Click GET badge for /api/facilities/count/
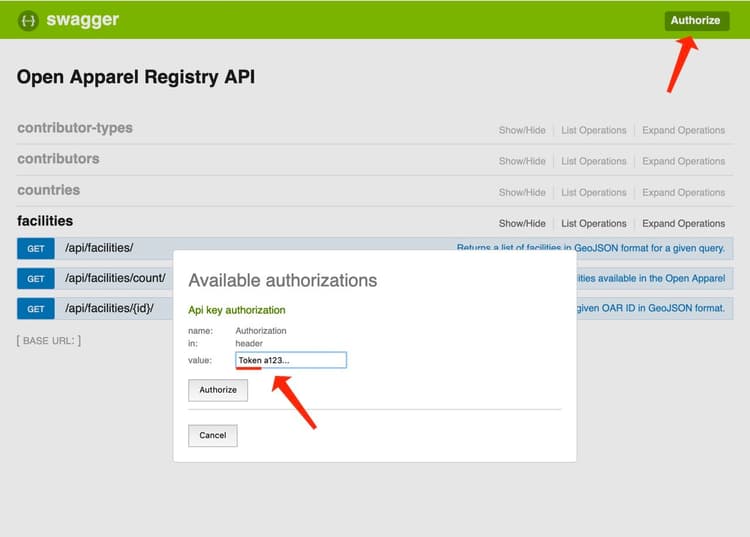Viewport: 750px width, 537px height. [36, 279]
